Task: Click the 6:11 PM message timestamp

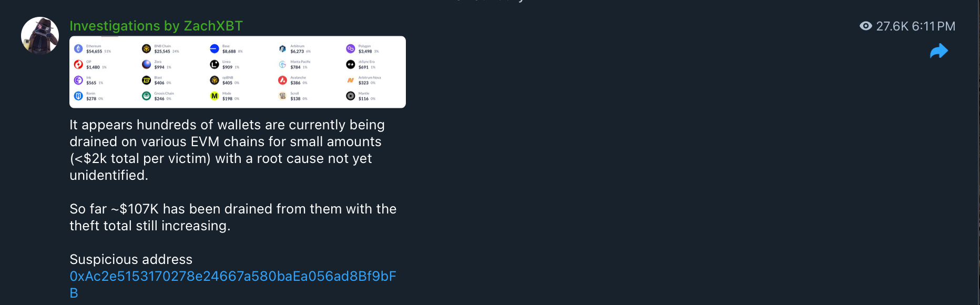Action: pyautogui.click(x=933, y=26)
